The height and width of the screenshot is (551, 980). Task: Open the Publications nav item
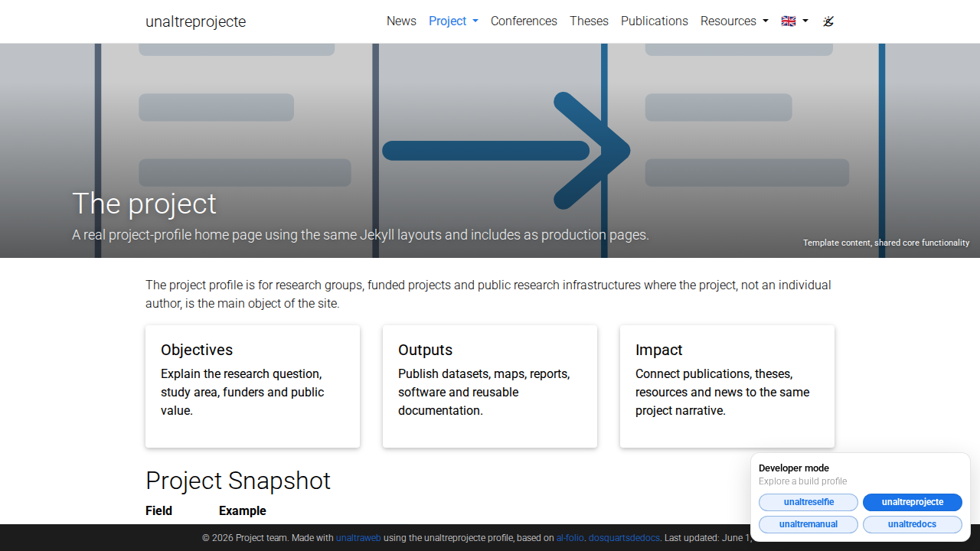point(655,21)
